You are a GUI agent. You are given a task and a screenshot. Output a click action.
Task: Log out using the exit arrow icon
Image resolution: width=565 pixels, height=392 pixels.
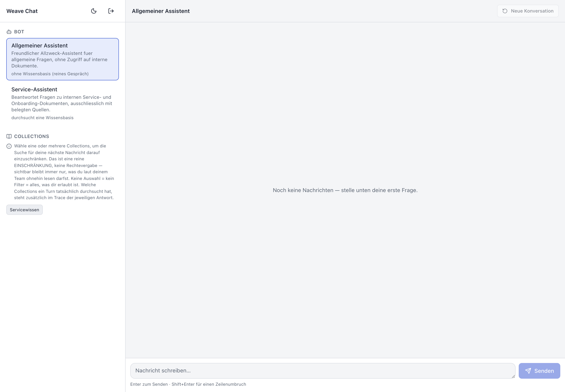[111, 11]
